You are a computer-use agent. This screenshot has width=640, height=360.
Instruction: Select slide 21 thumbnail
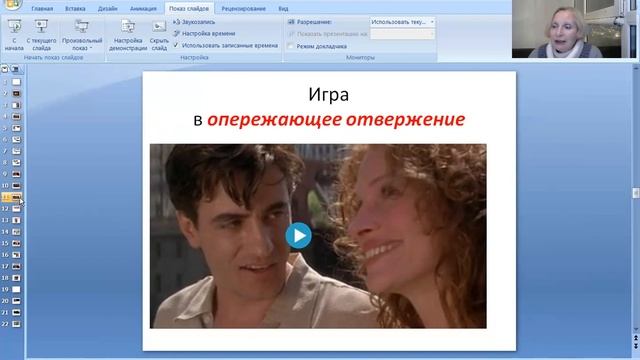coord(16,312)
